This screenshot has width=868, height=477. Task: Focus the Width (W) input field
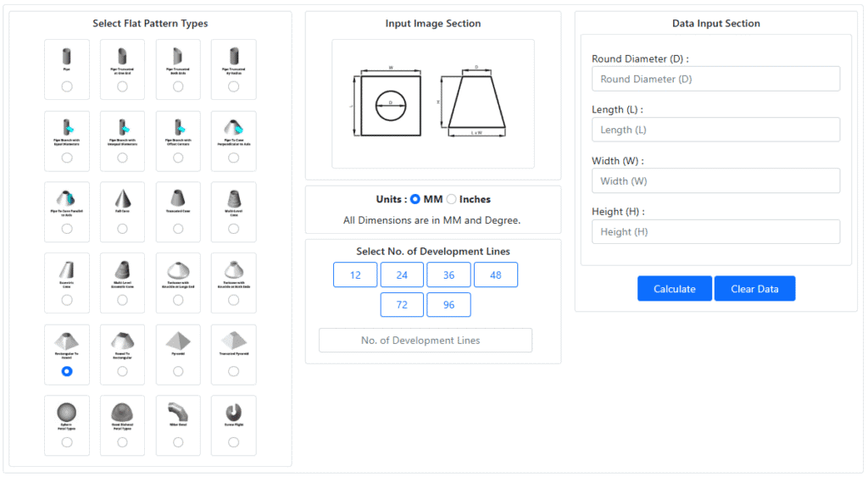tap(715, 181)
